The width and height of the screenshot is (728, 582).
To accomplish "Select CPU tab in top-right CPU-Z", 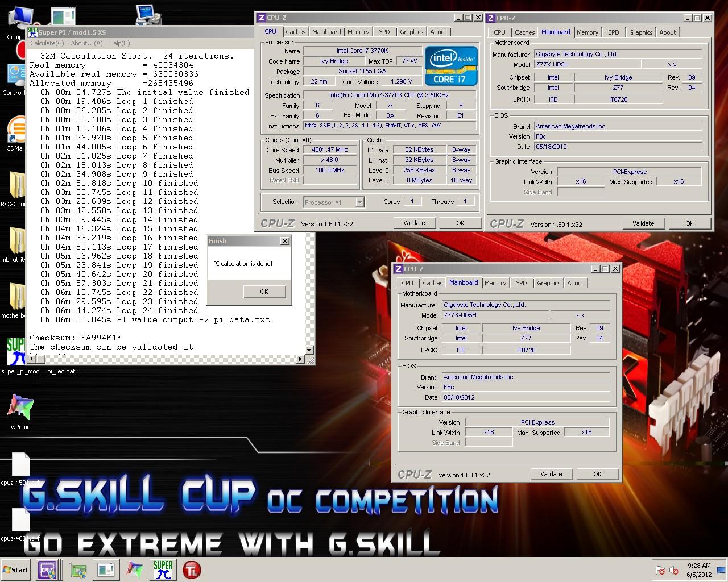I will (x=500, y=32).
